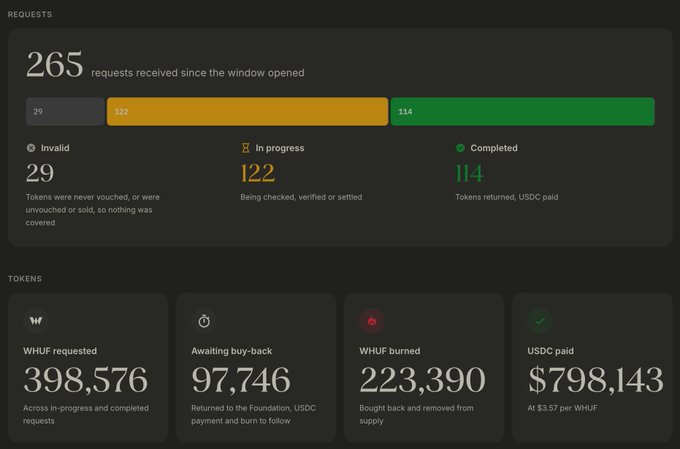This screenshot has height=449, width=680.
Task: Click 'At $3.57 per WHUF' text
Action: (x=562, y=408)
